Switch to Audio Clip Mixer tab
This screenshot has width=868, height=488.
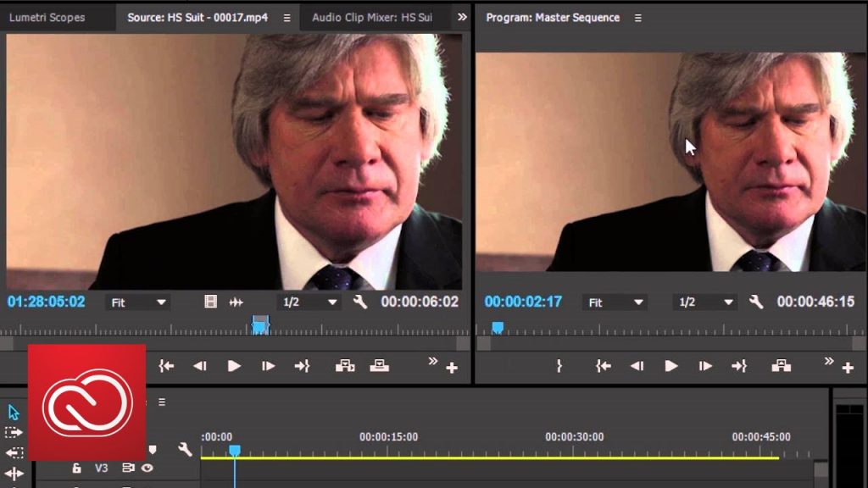click(371, 17)
